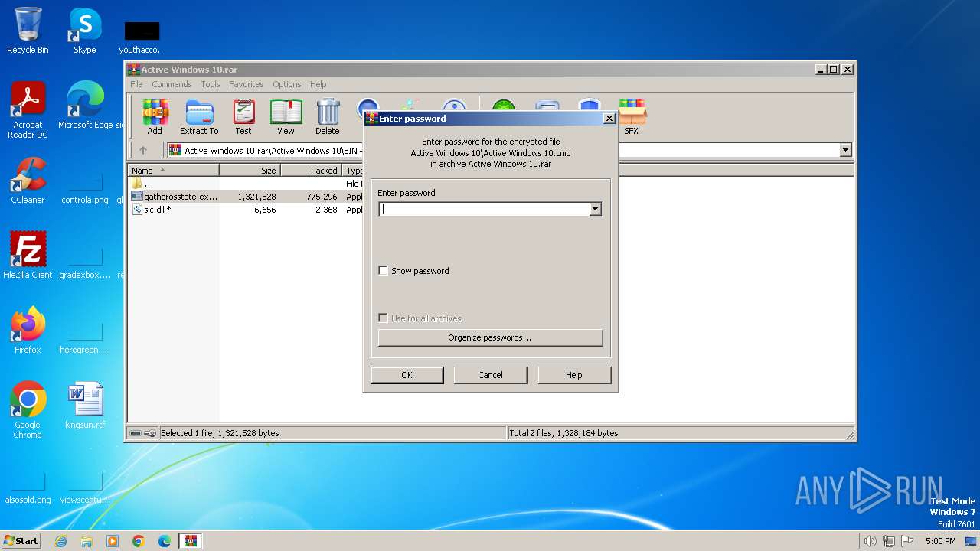Click the Start button

pos(21,541)
